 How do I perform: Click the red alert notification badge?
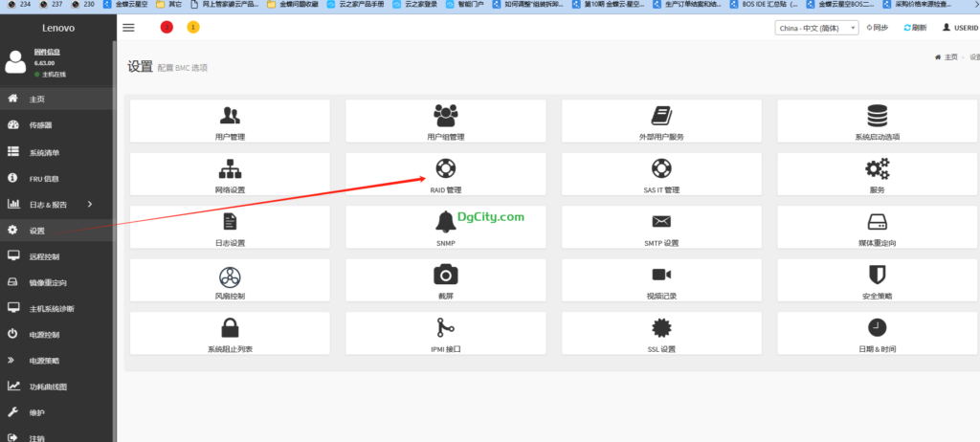(167, 28)
